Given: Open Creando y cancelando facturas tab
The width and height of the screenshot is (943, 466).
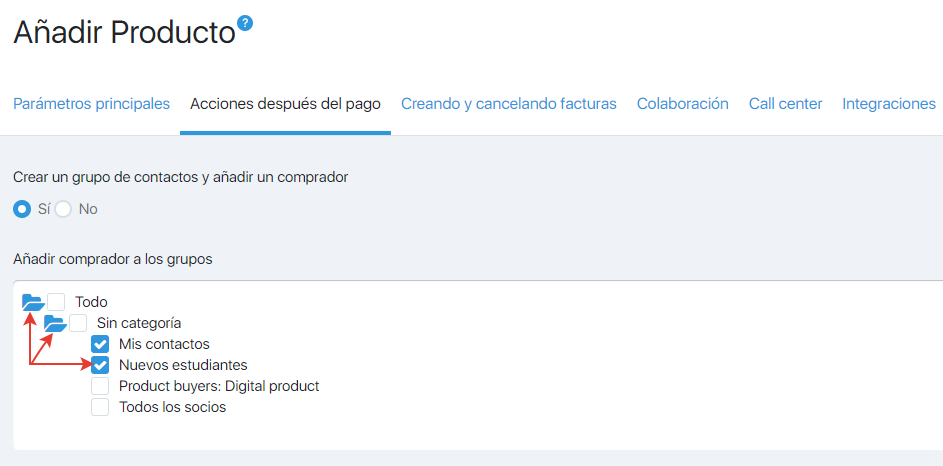Looking at the screenshot, I should point(509,103).
